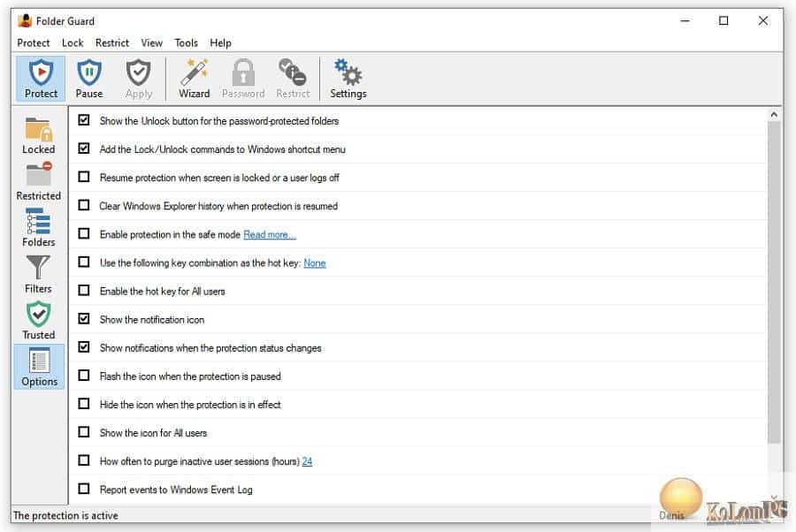Enable Report events to Windows Event Log
This screenshot has width=796, height=532.
(84, 489)
